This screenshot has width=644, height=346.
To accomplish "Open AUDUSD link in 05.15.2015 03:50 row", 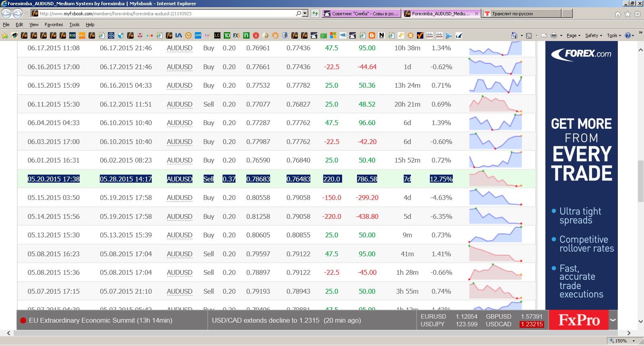I will tap(180, 198).
